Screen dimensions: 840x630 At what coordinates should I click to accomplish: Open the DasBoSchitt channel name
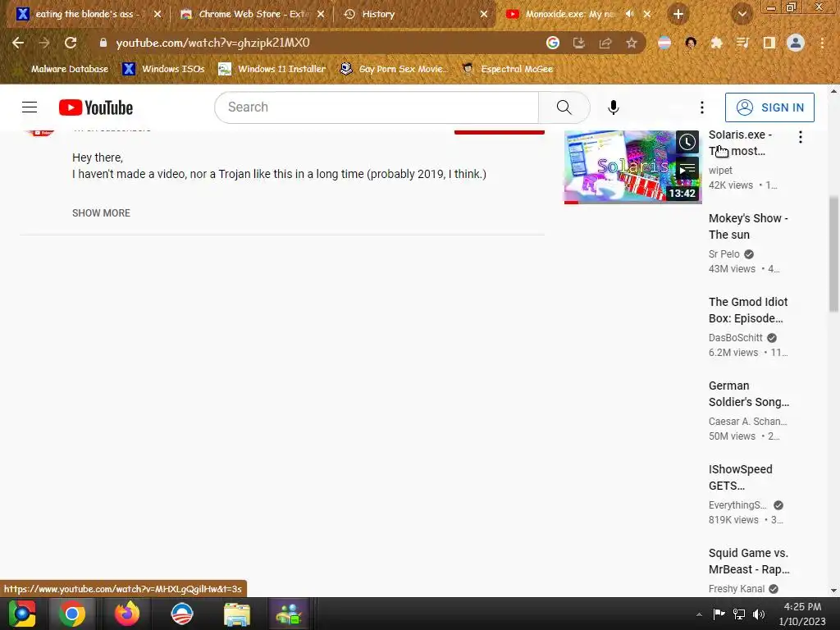tap(735, 337)
